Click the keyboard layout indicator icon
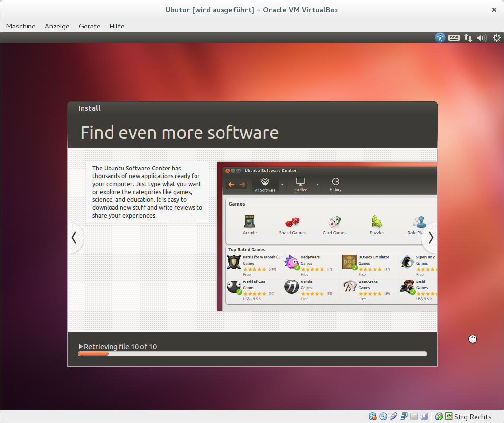 point(454,38)
